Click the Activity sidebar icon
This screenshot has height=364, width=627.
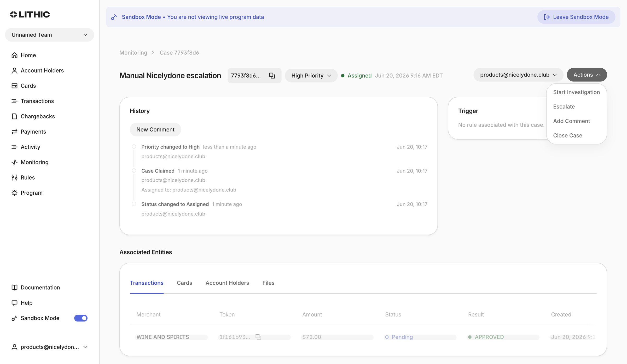coord(14,147)
